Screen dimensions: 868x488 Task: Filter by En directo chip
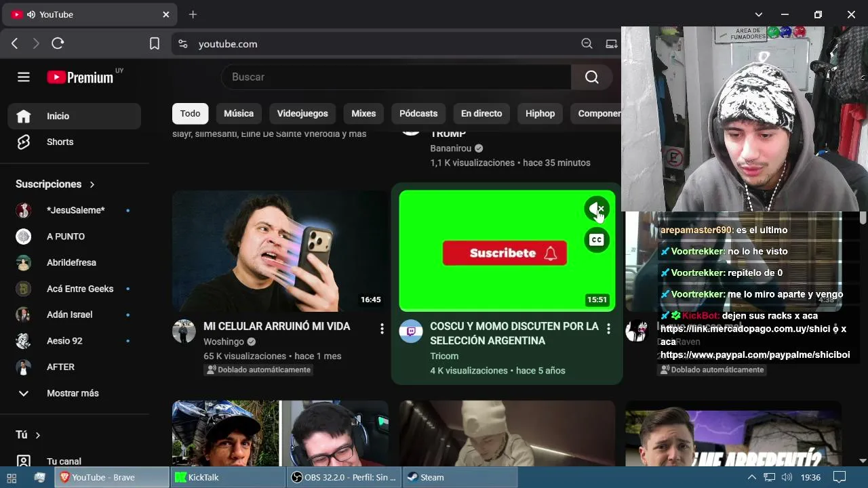click(x=481, y=114)
